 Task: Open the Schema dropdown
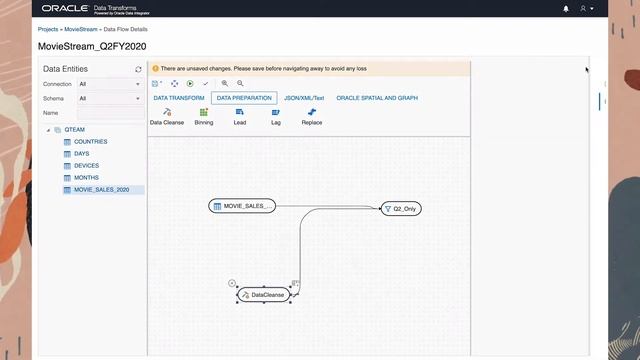110,98
